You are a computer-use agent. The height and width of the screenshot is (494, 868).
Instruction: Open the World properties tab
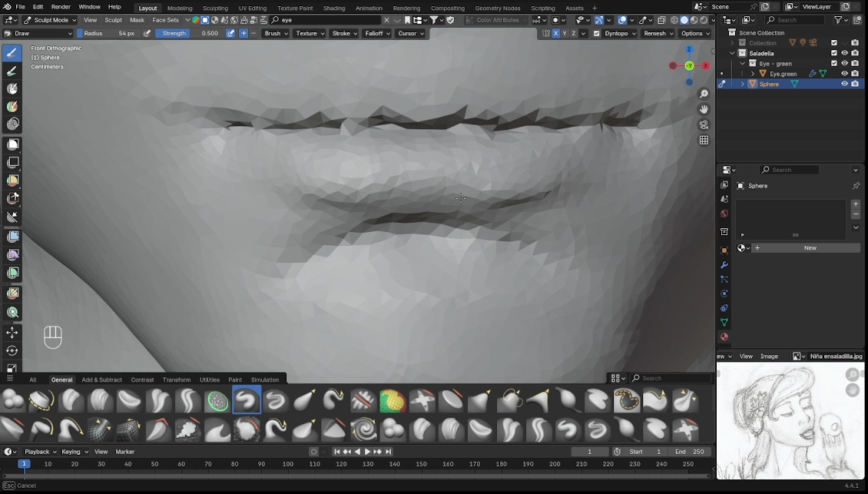pyautogui.click(x=724, y=214)
